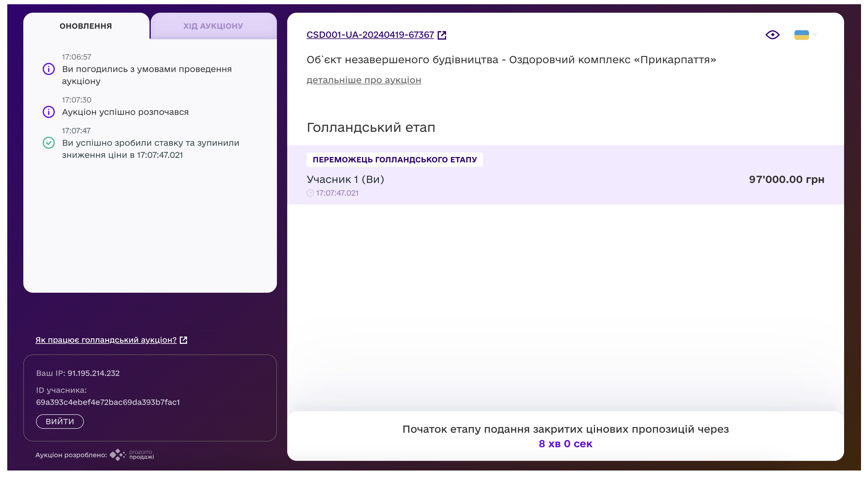Open auction link CSD001-UA-20240419-67367
Image resolution: width=868 pixels, height=479 pixels.
[x=370, y=35]
